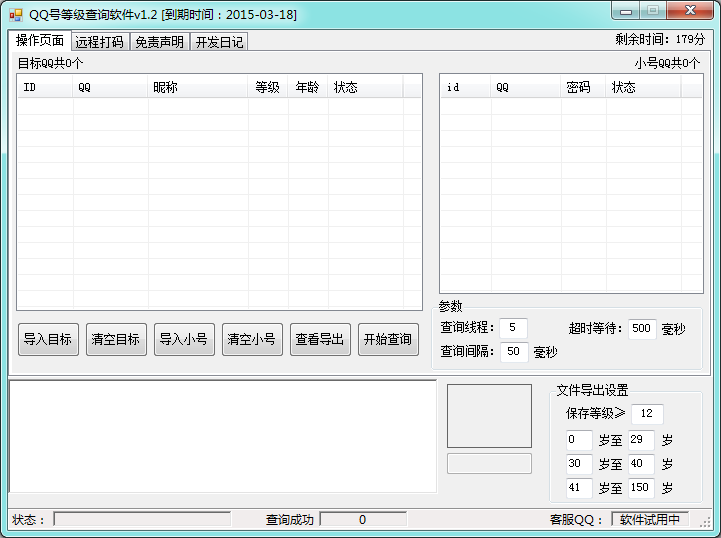Click the 年龄 column header

click(308, 87)
